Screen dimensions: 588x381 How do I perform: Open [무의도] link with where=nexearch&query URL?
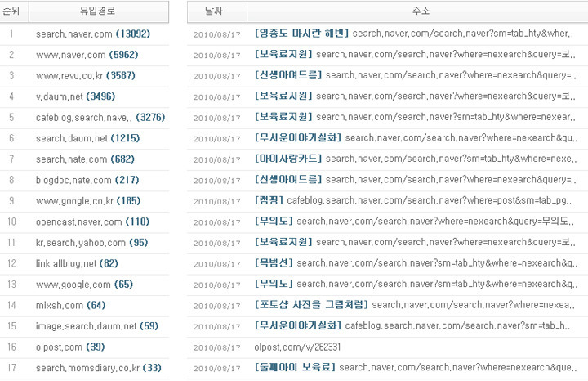[x=274, y=221]
